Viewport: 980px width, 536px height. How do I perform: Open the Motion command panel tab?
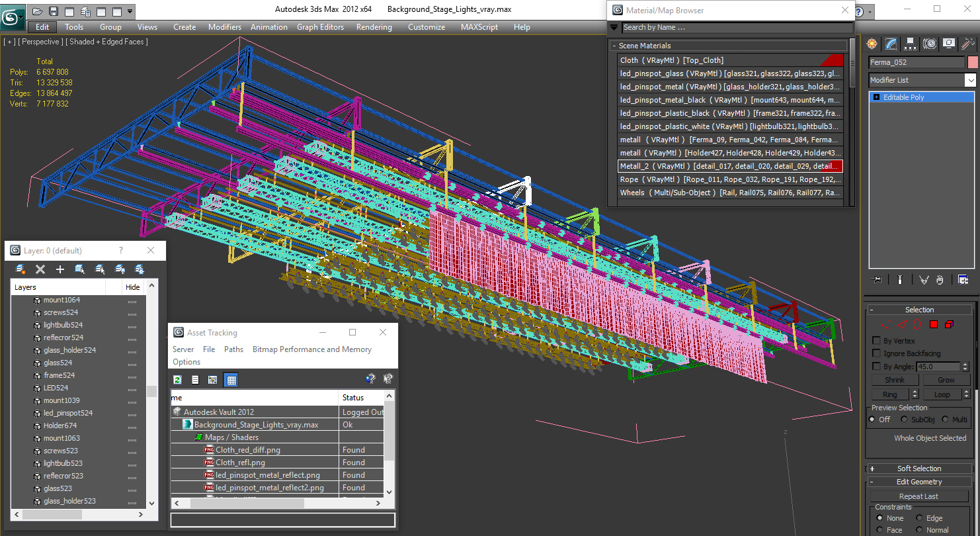[930, 44]
